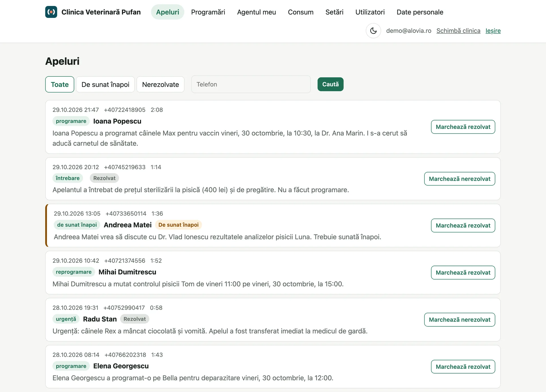546x392 pixels.
Task: Mark Radu Stan's urgent call as nerezolvat
Action: 460,320
